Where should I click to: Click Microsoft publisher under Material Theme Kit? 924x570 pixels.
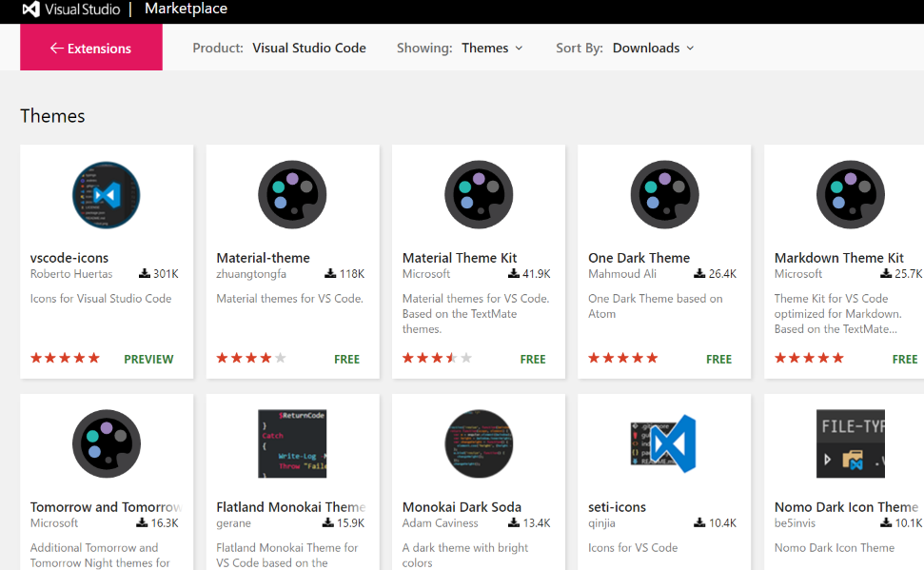(x=426, y=273)
